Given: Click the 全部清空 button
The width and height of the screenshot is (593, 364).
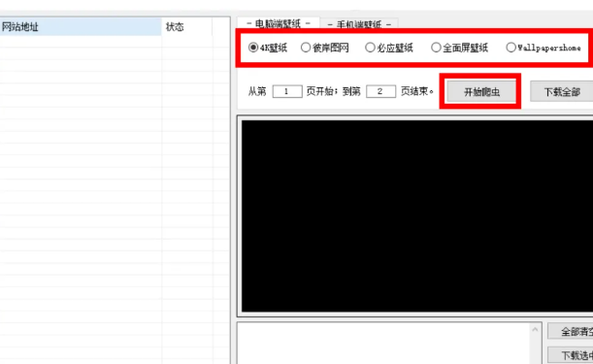Looking at the screenshot, I should pyautogui.click(x=571, y=331).
